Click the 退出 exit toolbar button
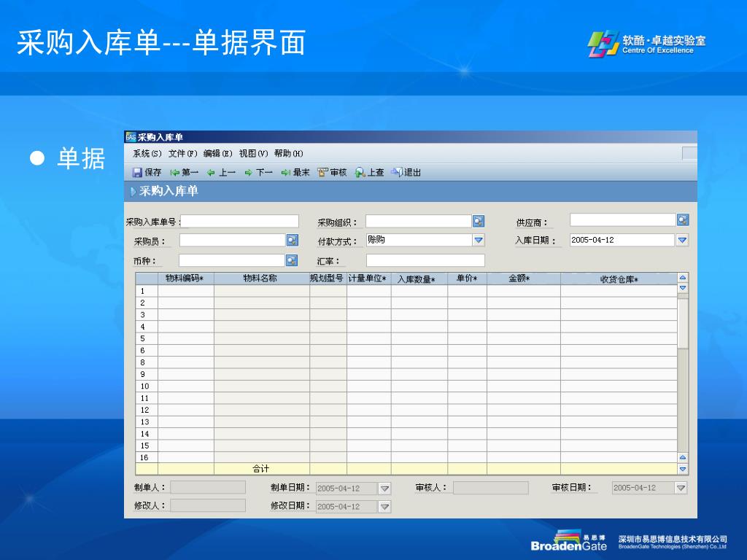The height and width of the screenshot is (560, 747). click(x=406, y=172)
